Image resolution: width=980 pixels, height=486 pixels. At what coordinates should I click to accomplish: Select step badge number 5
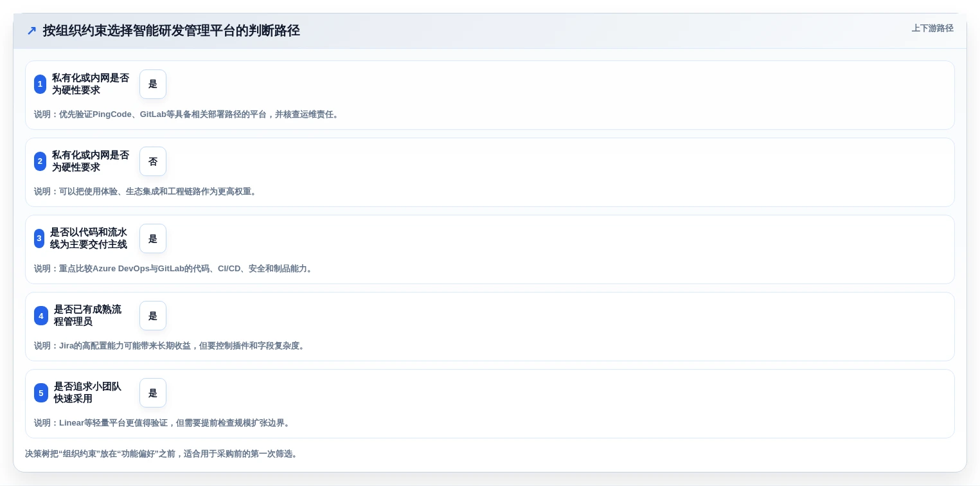[41, 393]
